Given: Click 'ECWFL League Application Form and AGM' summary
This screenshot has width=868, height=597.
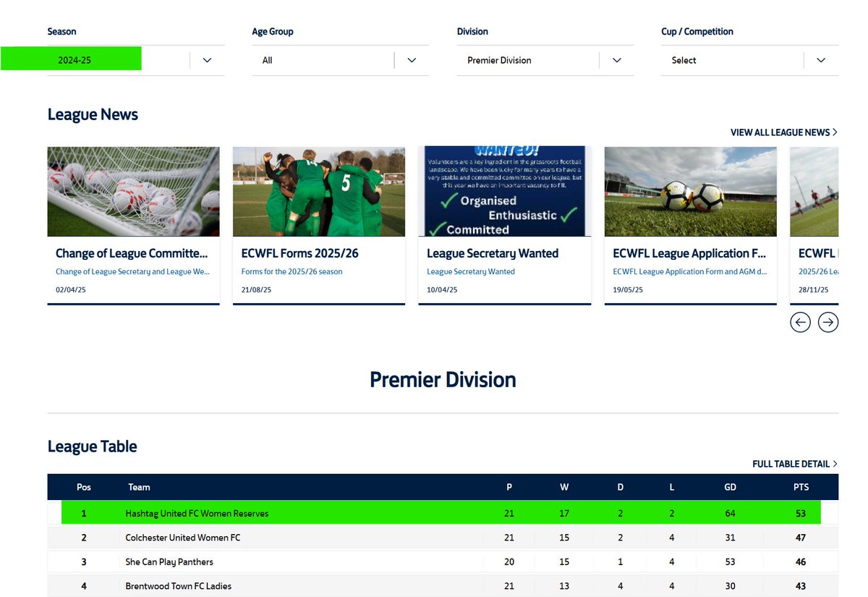Looking at the screenshot, I should coord(690,272).
